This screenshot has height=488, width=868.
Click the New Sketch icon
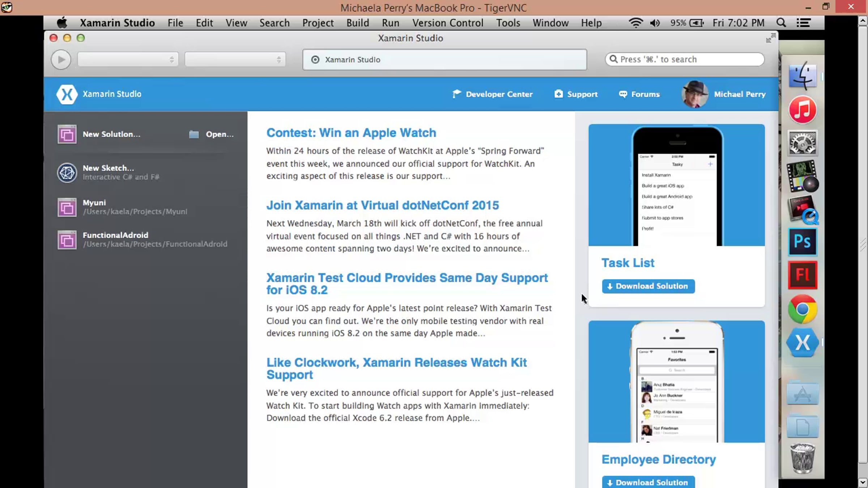pos(67,172)
